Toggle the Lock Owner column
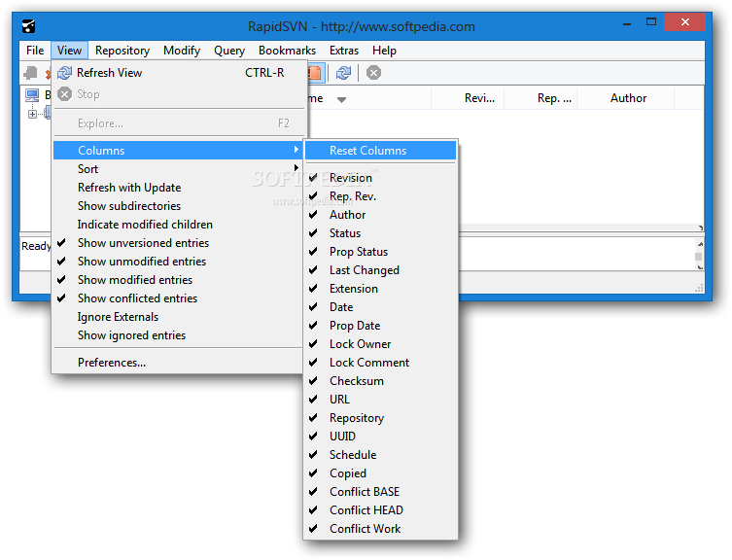 pos(380,344)
